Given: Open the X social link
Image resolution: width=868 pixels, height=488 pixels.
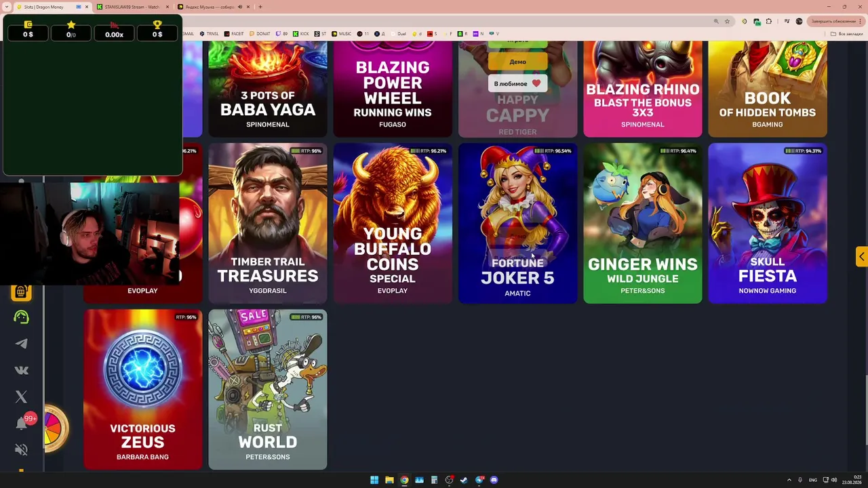Looking at the screenshot, I should (x=21, y=396).
